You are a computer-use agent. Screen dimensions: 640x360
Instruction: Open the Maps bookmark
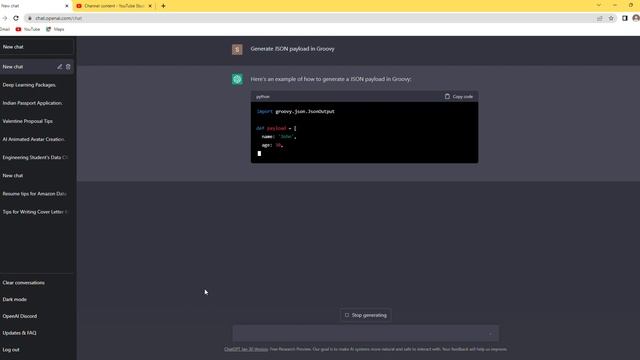55,29
